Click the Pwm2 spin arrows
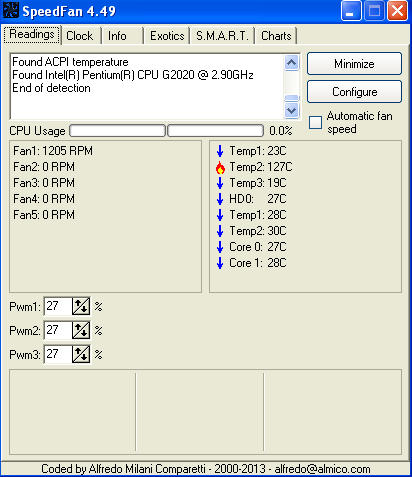Screen dimensions: 412x477 point(81,330)
